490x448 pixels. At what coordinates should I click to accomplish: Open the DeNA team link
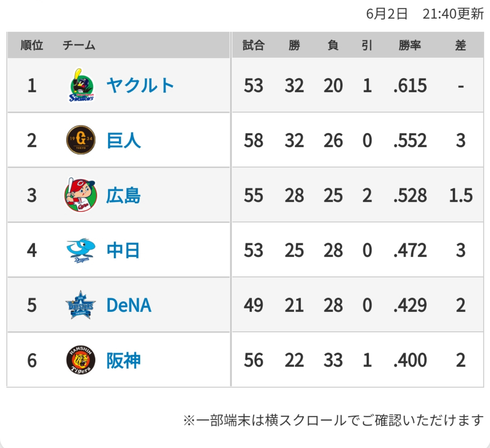[x=129, y=305]
